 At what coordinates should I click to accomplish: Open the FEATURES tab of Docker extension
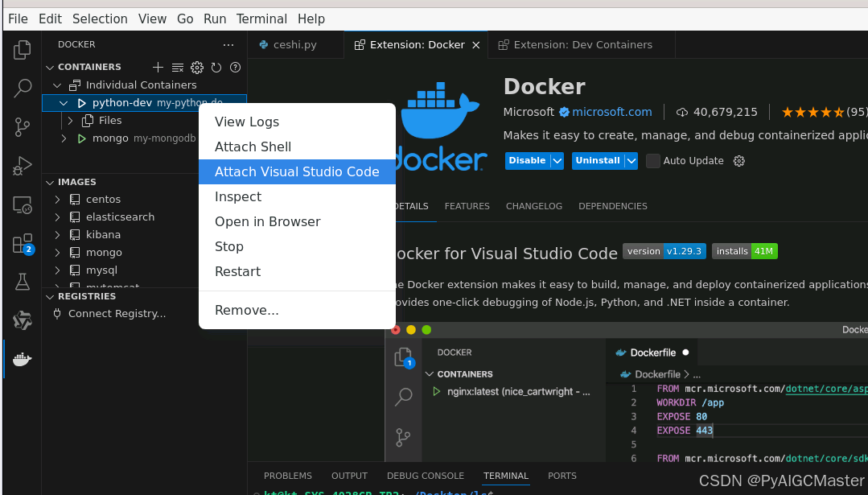pyautogui.click(x=467, y=207)
